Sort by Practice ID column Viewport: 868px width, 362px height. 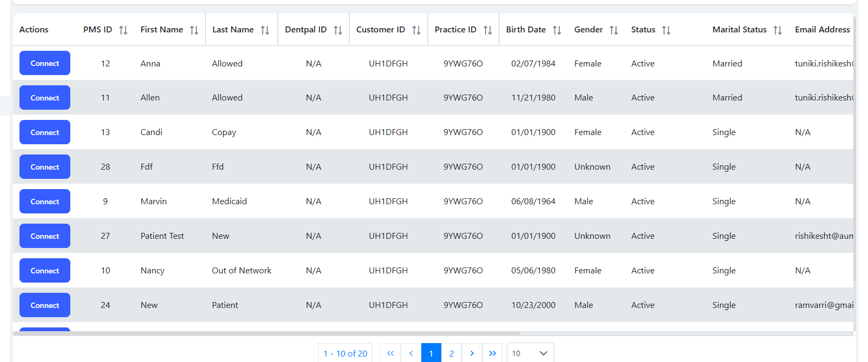click(488, 30)
